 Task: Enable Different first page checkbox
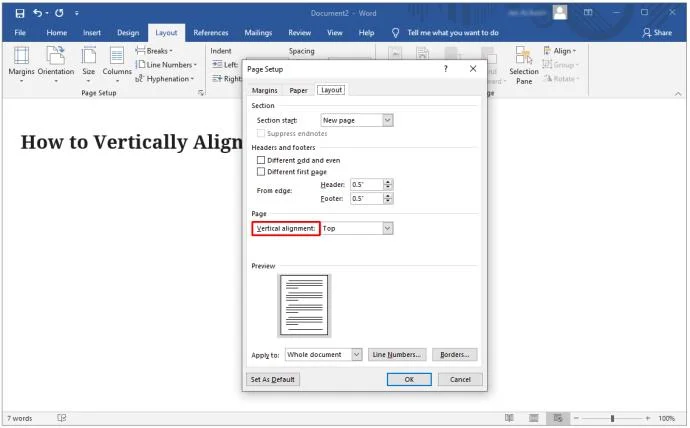click(x=261, y=172)
